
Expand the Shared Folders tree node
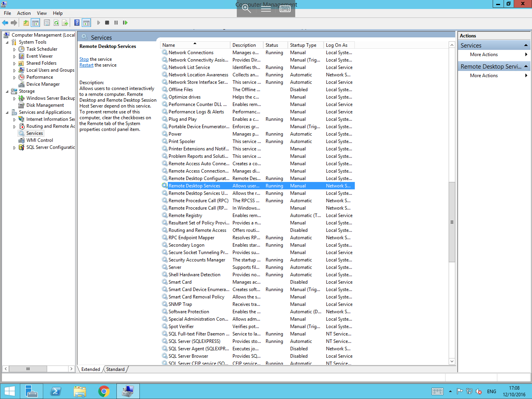click(x=14, y=64)
